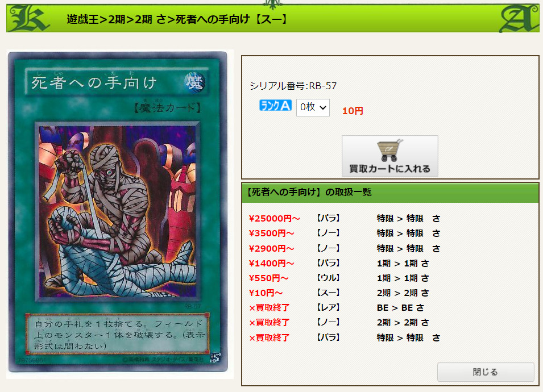Click the shopping cart icon
Image resolution: width=543 pixels, height=392 pixels.
pos(389,151)
